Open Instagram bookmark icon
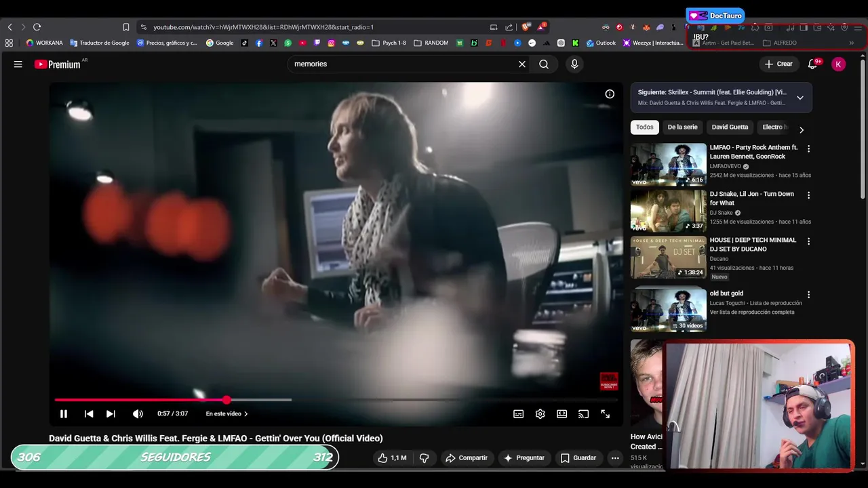This screenshot has height=488, width=868. click(x=331, y=43)
